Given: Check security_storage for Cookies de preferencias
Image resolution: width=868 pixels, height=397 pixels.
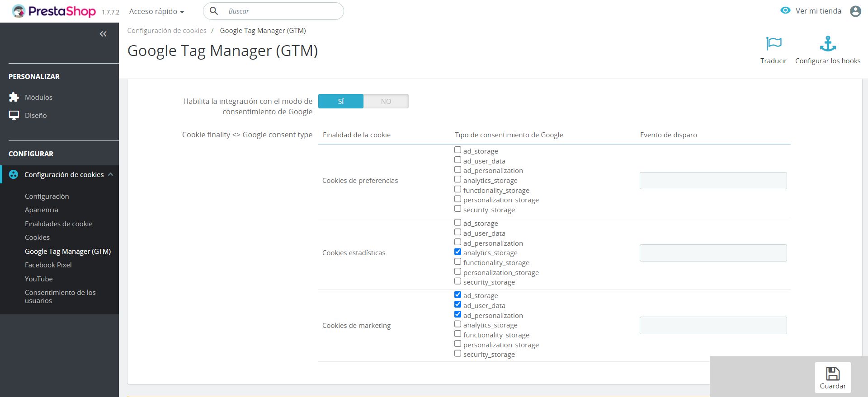Looking at the screenshot, I should (x=458, y=209).
